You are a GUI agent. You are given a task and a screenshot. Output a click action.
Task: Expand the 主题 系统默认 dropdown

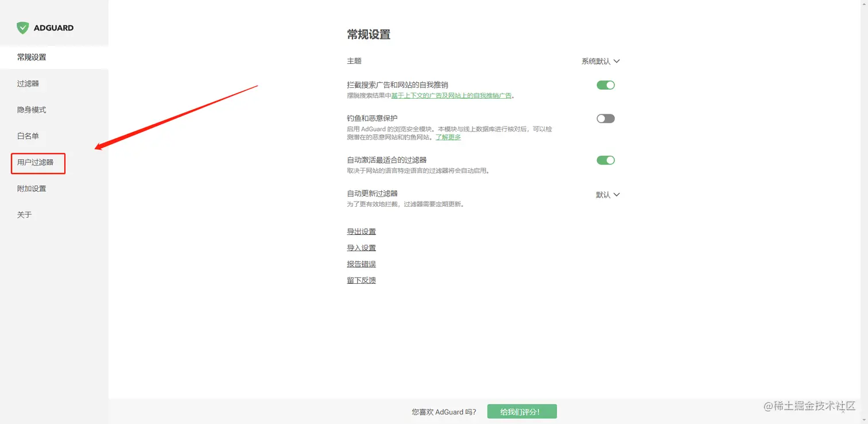(600, 61)
